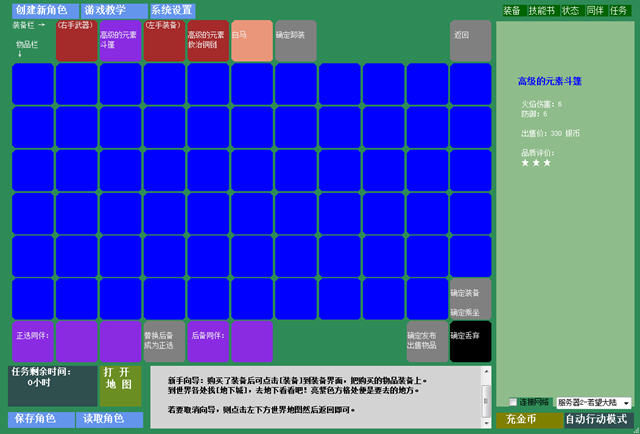Open the 系统设置 menu
Viewport: 640px width, 434px height.
[172, 10]
